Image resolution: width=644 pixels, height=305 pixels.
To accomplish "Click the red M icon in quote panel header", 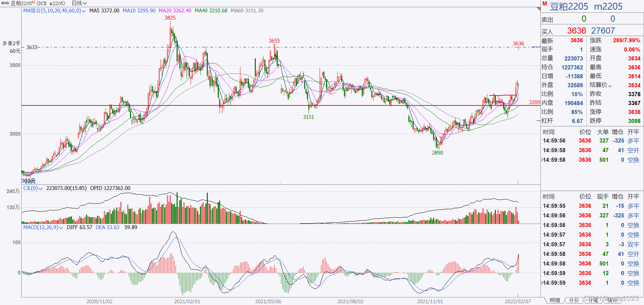I will tap(545, 4).
